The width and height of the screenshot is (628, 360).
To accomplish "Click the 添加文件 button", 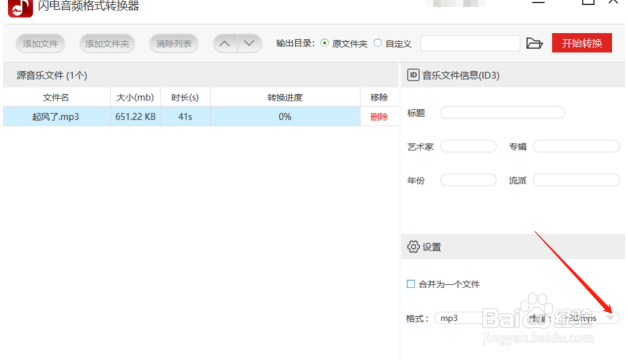I will [x=40, y=44].
